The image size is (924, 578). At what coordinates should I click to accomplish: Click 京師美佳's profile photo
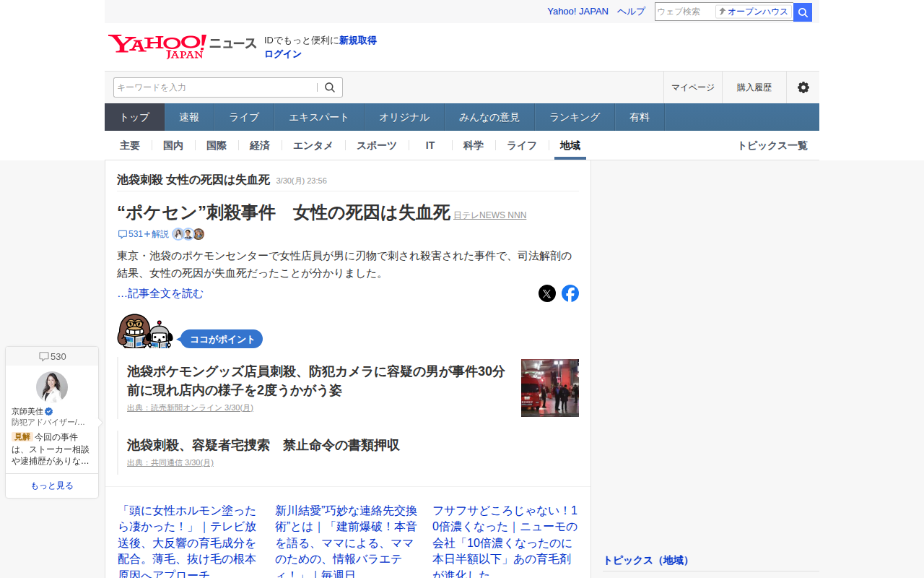[52, 387]
